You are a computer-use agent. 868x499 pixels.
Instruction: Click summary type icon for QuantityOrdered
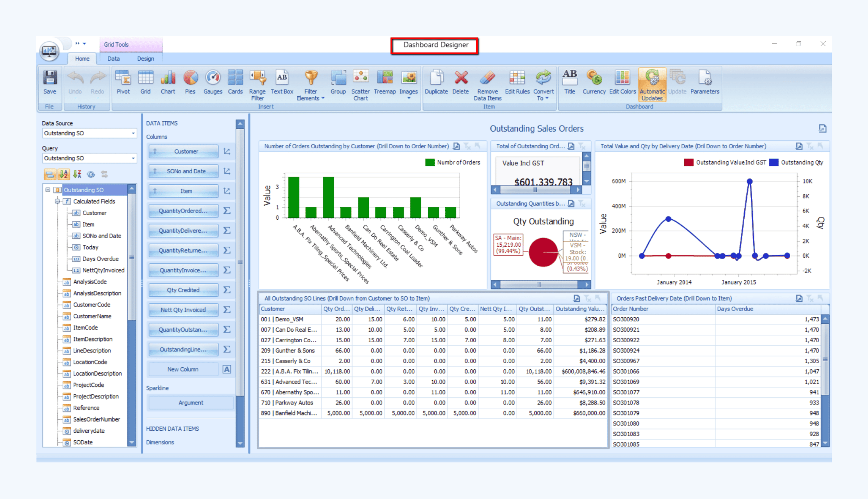227,211
